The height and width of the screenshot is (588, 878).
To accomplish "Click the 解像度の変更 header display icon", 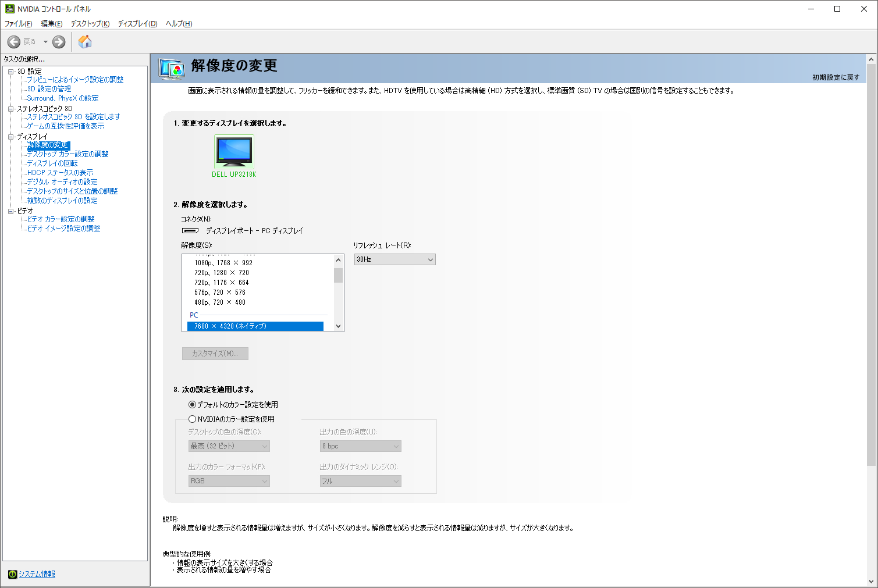I will (172, 69).
